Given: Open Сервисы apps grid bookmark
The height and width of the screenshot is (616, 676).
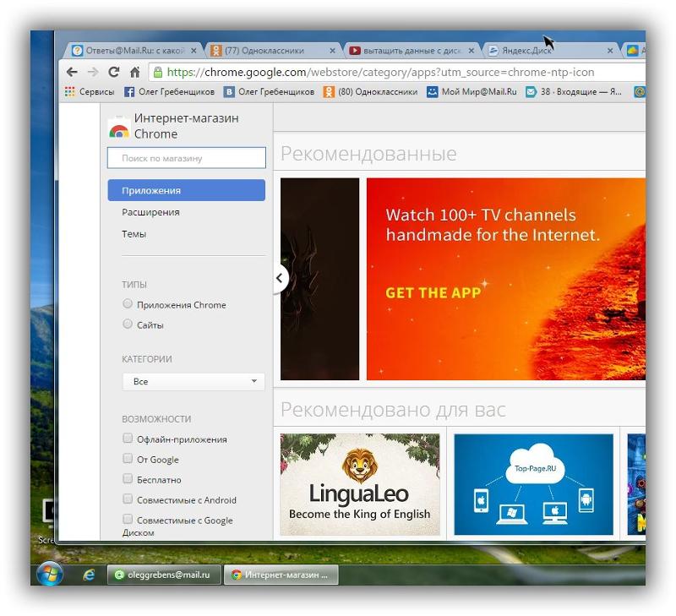Looking at the screenshot, I should pyautogui.click(x=90, y=92).
